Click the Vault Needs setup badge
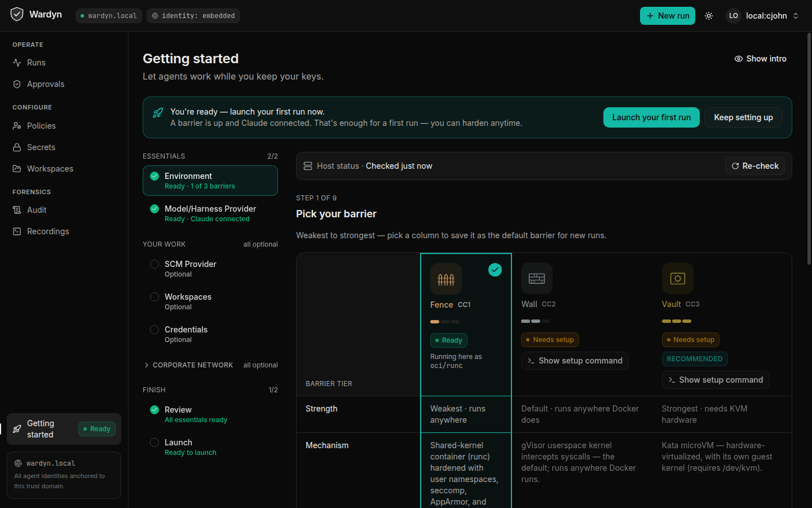 tap(690, 340)
